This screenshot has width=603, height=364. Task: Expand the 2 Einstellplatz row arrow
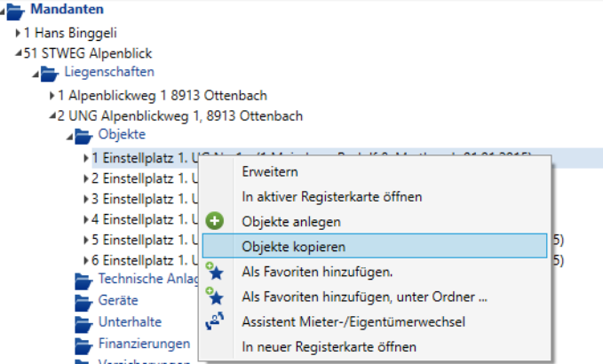click(86, 178)
